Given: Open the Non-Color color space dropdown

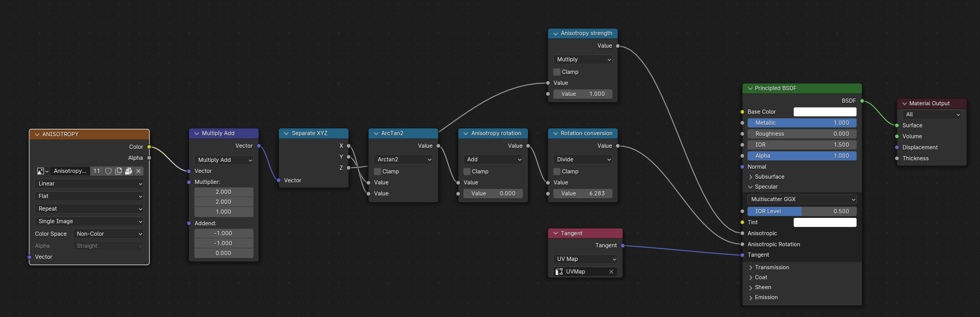Looking at the screenshot, I should point(108,234).
